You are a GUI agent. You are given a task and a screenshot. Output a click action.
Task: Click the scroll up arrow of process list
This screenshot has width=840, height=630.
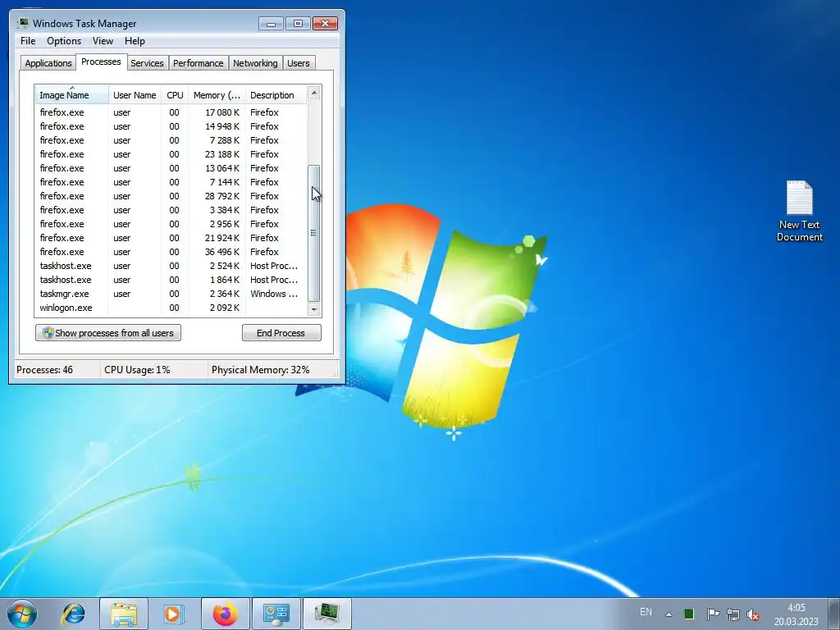coord(314,93)
